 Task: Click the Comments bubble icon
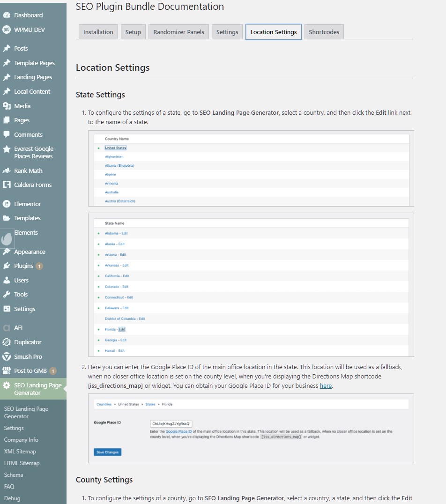[7, 134]
